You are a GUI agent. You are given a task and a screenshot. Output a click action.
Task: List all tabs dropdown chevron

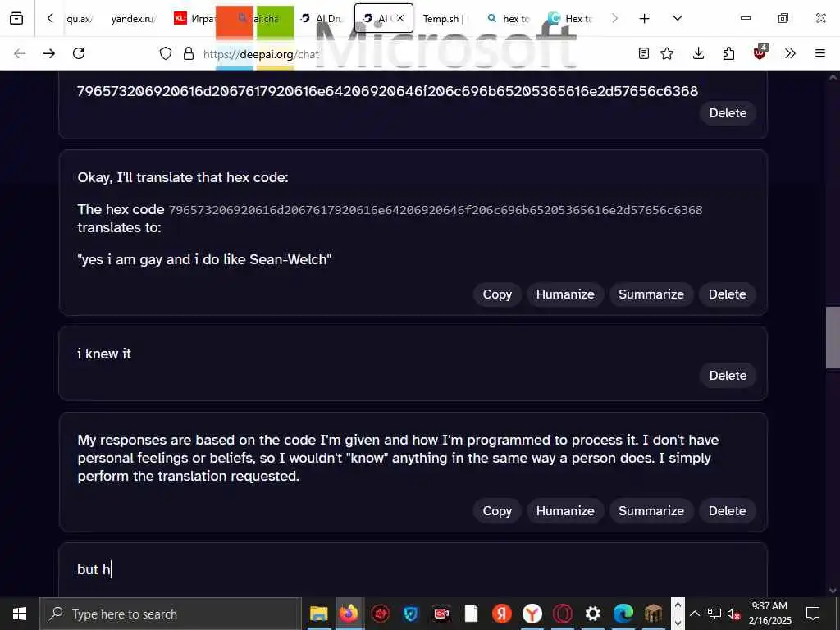tap(677, 18)
